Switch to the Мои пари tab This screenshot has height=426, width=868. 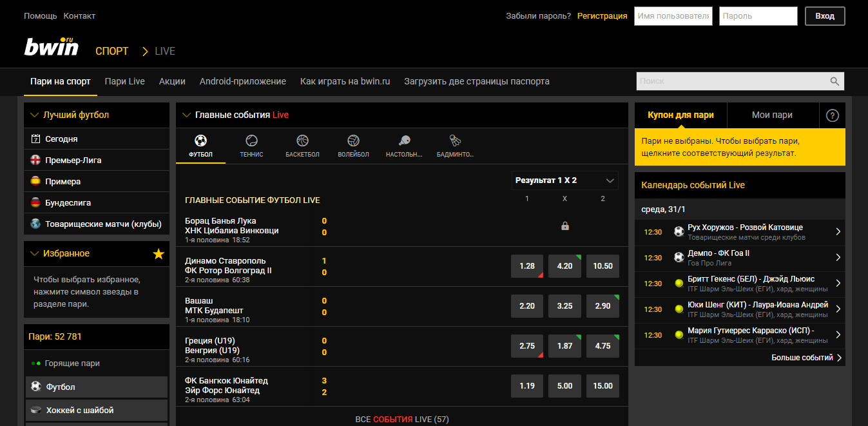(x=772, y=115)
